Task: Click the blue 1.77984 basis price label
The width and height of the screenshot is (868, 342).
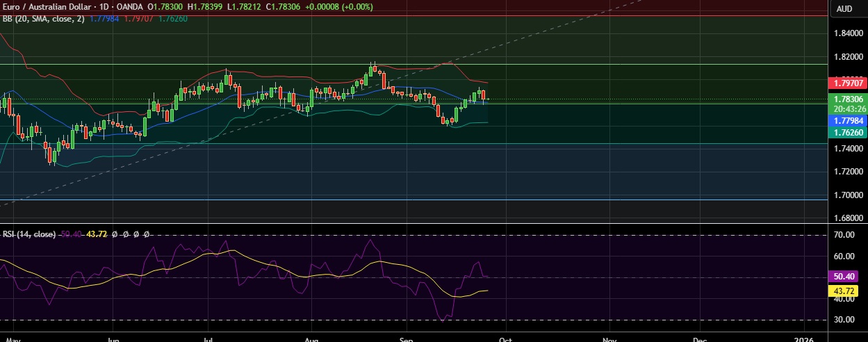Action: 848,120
